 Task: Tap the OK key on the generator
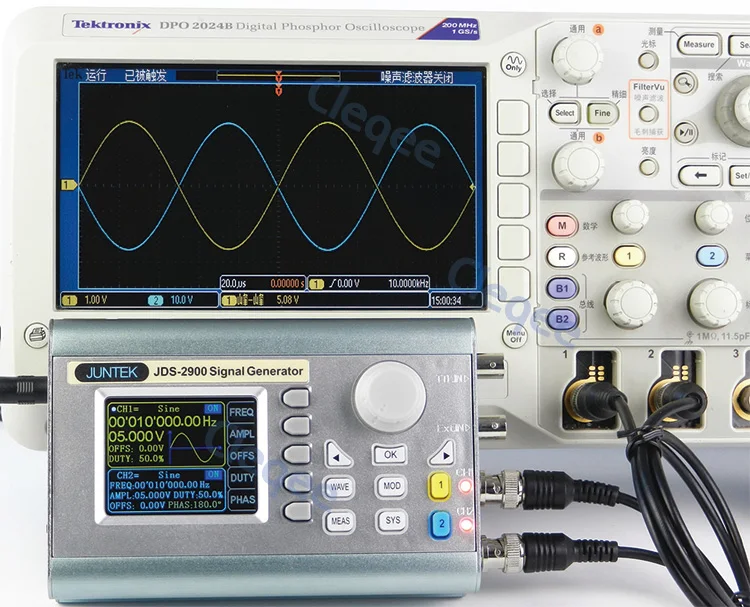390,454
